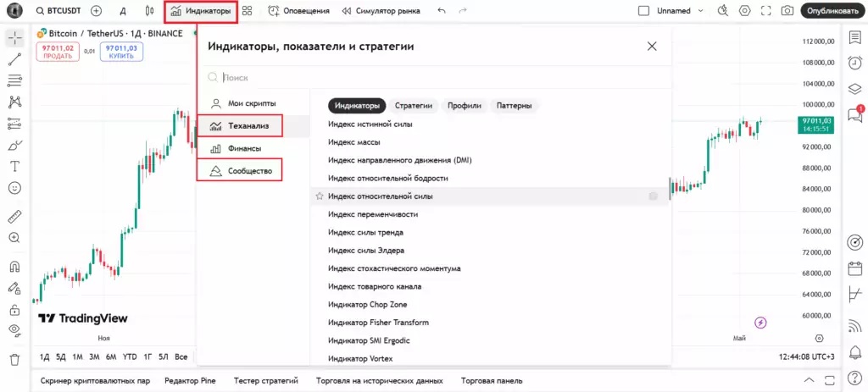The image size is (868, 392).
Task: Open chart settings hexagon icon
Action: 744,10
